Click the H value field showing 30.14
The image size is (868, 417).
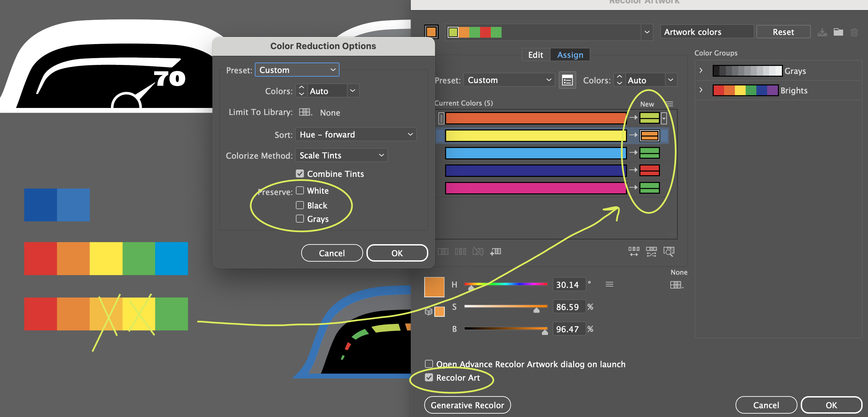tap(569, 284)
